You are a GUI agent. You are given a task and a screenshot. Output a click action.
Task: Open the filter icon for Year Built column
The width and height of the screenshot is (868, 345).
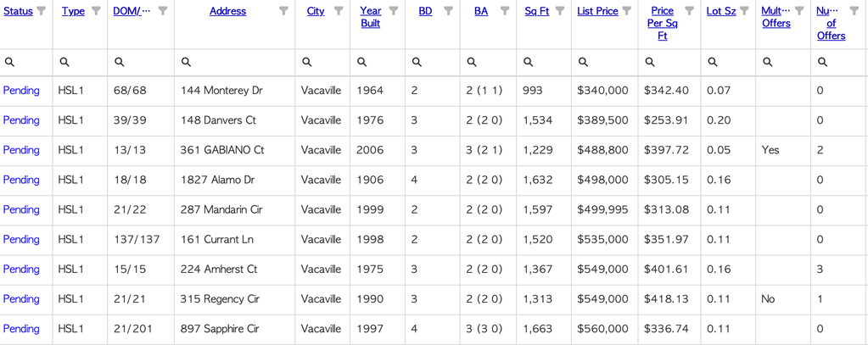coord(394,10)
